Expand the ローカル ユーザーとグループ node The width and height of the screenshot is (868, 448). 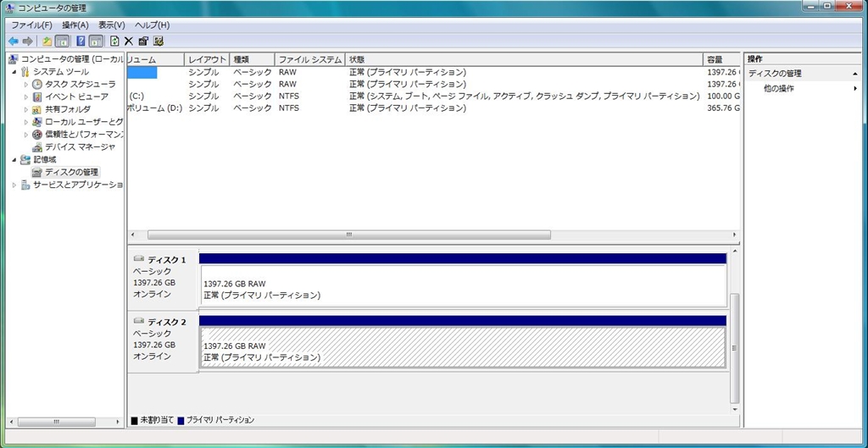(x=26, y=122)
